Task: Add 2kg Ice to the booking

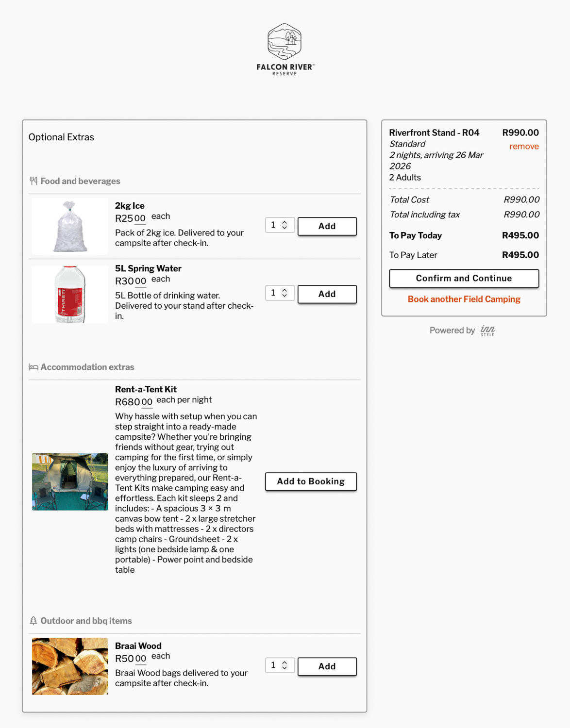Action: tap(327, 226)
